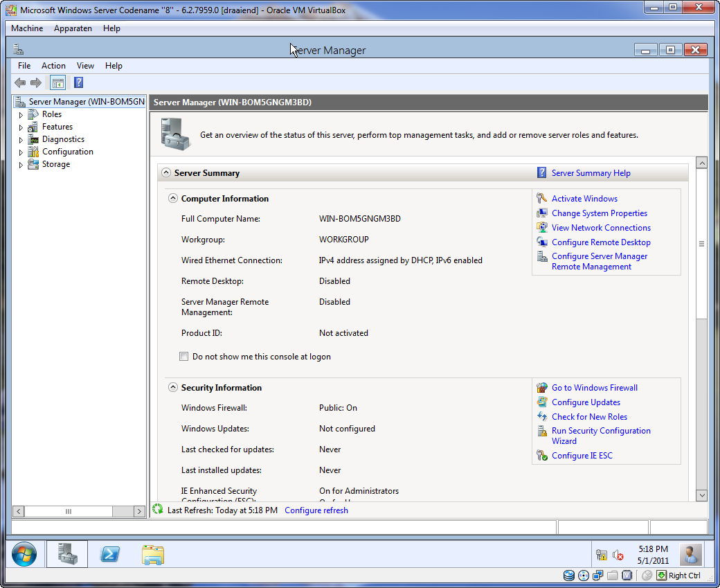The image size is (720, 588).
Task: Expand the Diagnostics tree node
Action: coord(21,140)
